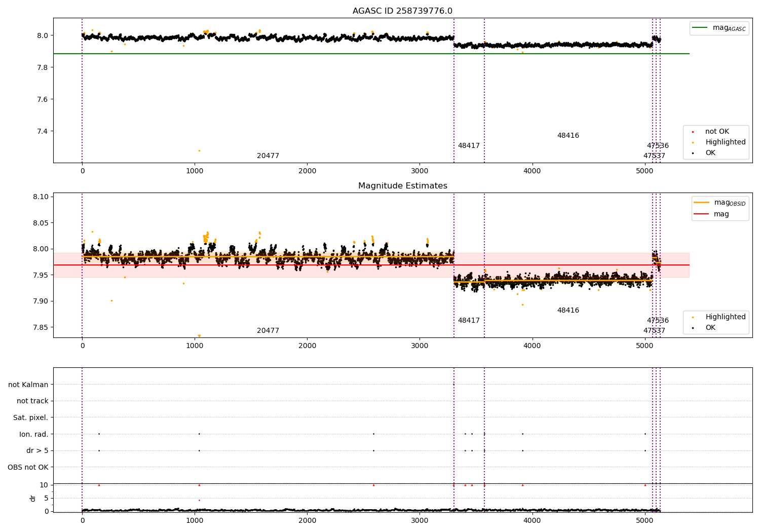
Task: Click y-axis tick 7.85 in middle plot
Action: tap(40, 327)
